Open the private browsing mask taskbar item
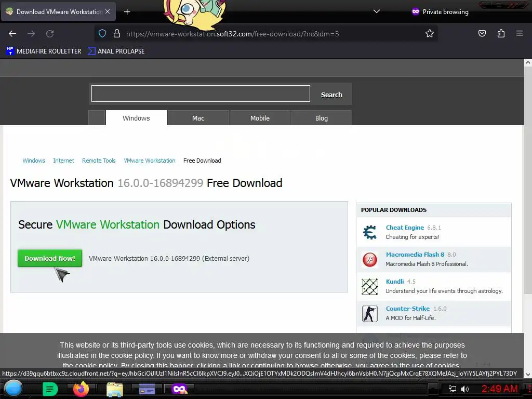Image resolution: width=532 pixels, height=399 pixels. click(179, 389)
